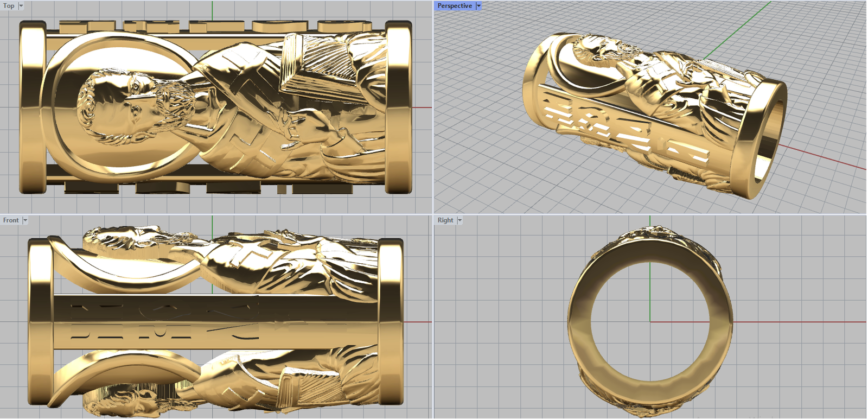Select the Front viewport title label
The image size is (868, 419).
click(11, 220)
